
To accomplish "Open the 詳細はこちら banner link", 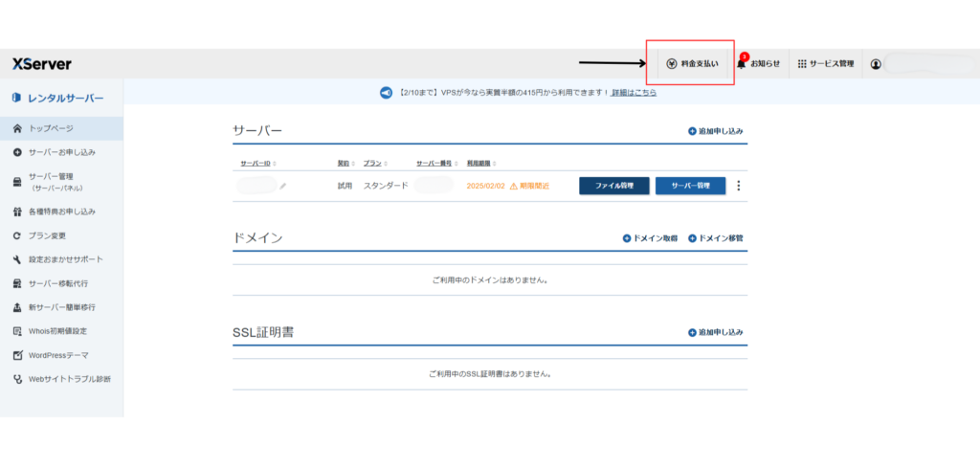I will (634, 93).
